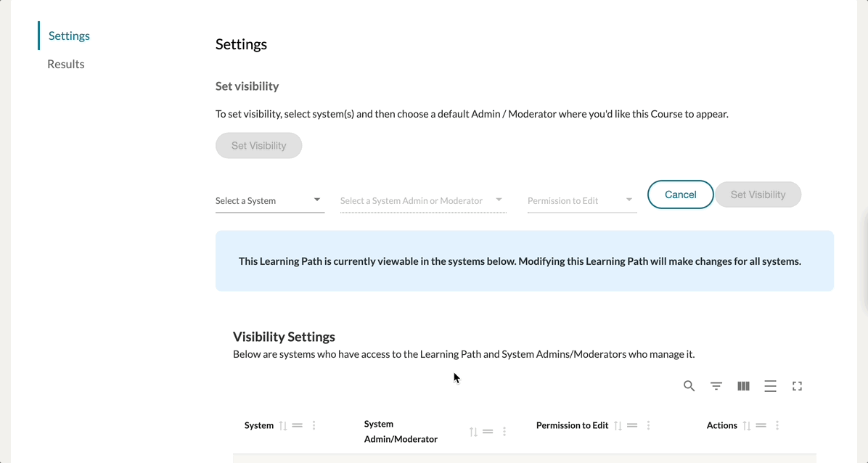
Task: Switch to the Settings sidebar tab
Action: [x=69, y=36]
